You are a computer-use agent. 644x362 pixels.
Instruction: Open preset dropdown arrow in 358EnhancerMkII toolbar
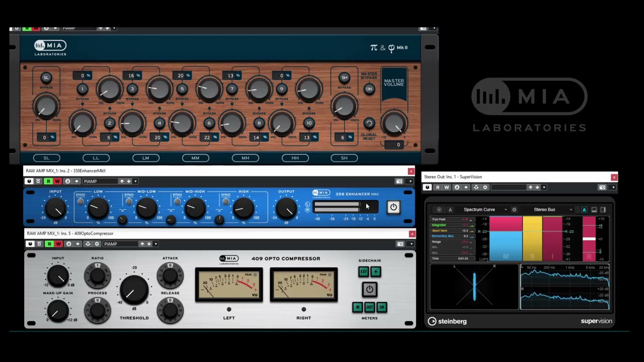click(135, 181)
